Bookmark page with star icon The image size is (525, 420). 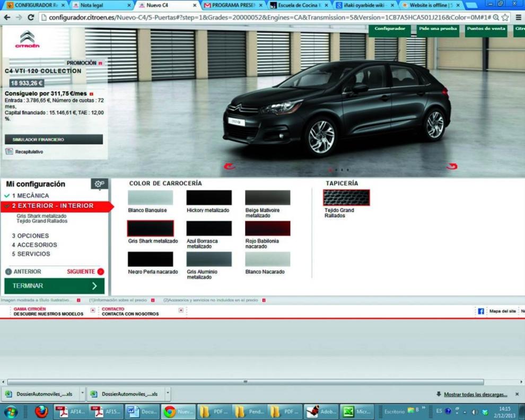coord(505,17)
